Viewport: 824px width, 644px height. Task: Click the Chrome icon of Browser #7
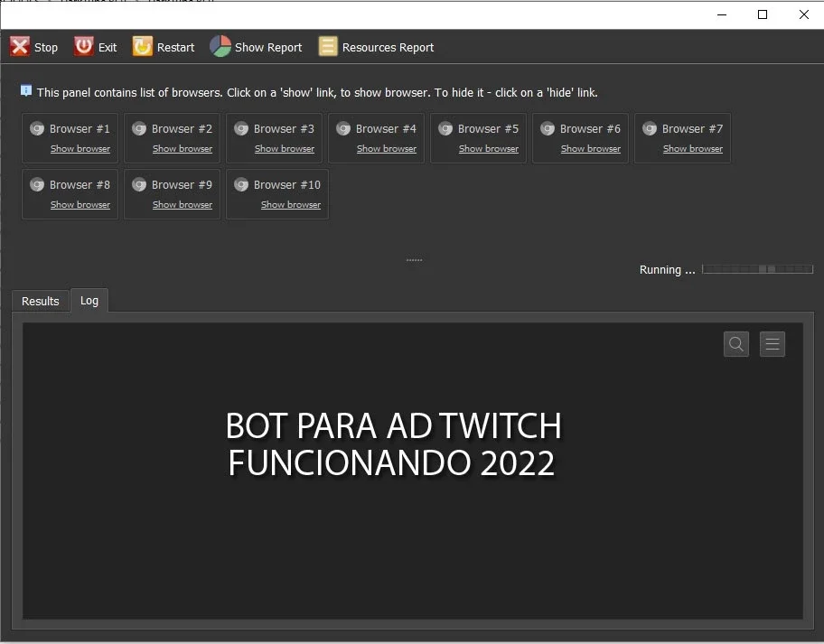pyautogui.click(x=650, y=128)
